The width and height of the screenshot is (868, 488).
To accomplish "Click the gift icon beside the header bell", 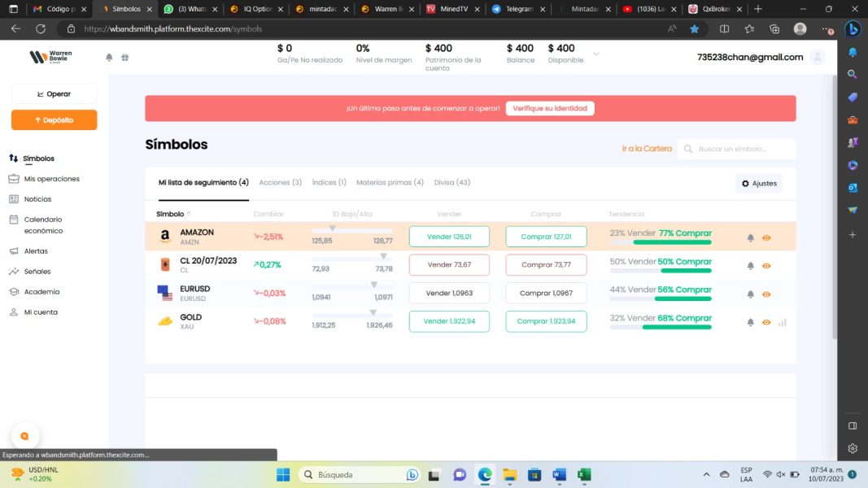I will (x=125, y=57).
